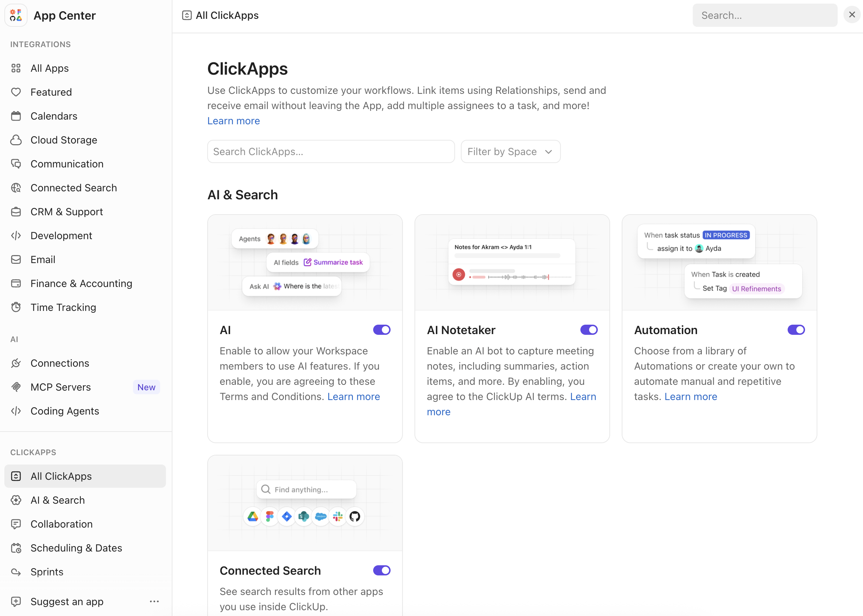This screenshot has width=863, height=616.
Task: Click Learn more under ClickApps description
Action: (x=234, y=121)
